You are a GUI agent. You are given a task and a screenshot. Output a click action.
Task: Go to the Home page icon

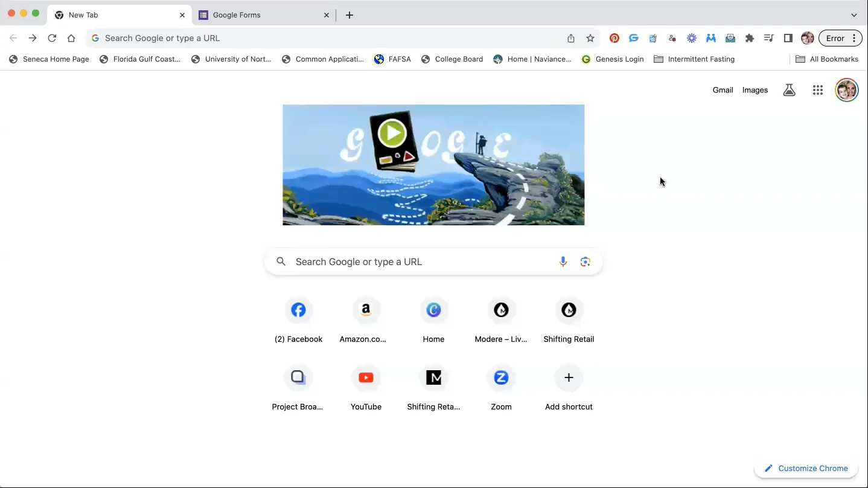coord(71,38)
